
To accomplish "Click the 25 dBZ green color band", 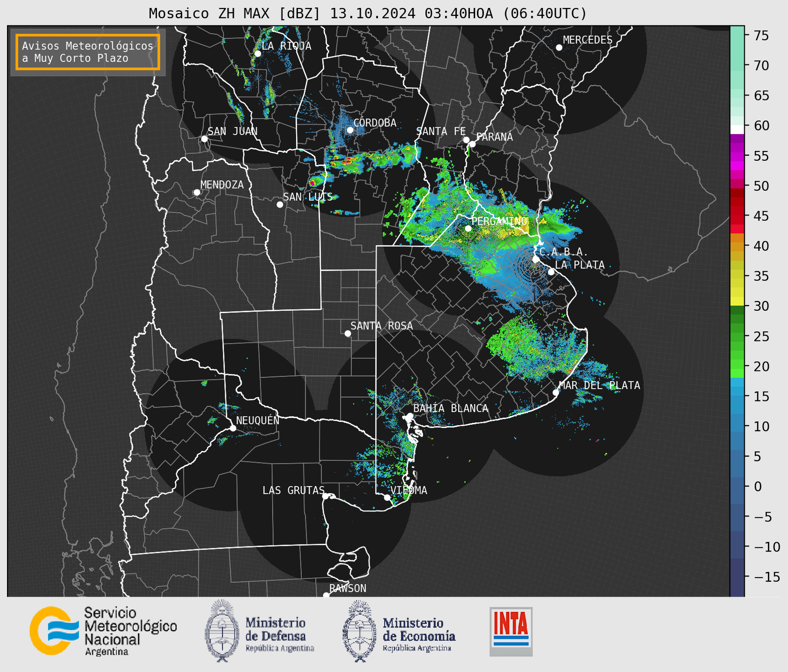I will click(737, 336).
